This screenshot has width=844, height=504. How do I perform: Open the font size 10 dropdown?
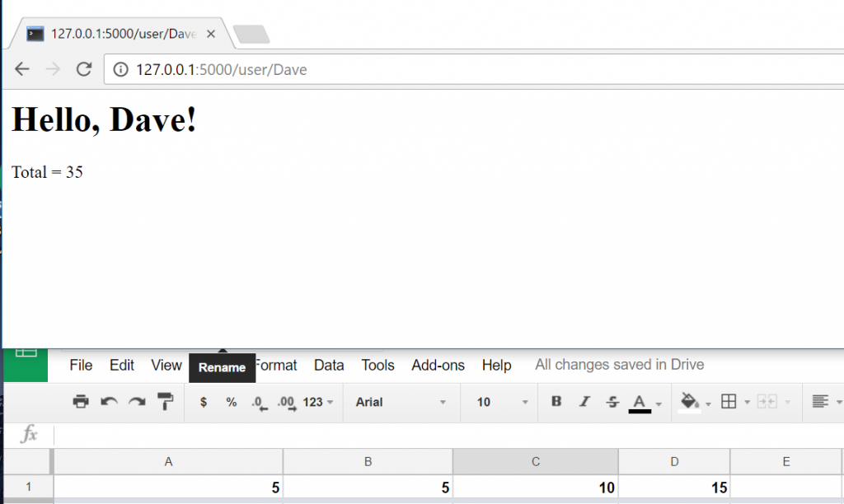(502, 402)
